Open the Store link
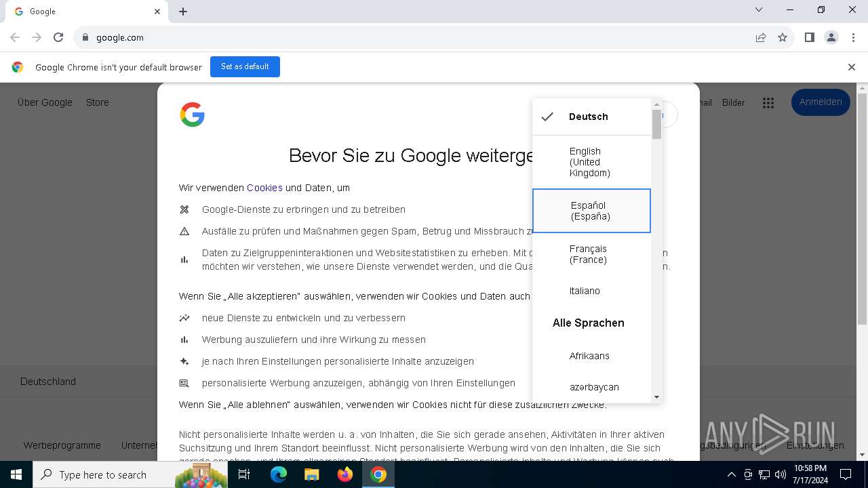Image resolution: width=868 pixels, height=488 pixels. (98, 102)
